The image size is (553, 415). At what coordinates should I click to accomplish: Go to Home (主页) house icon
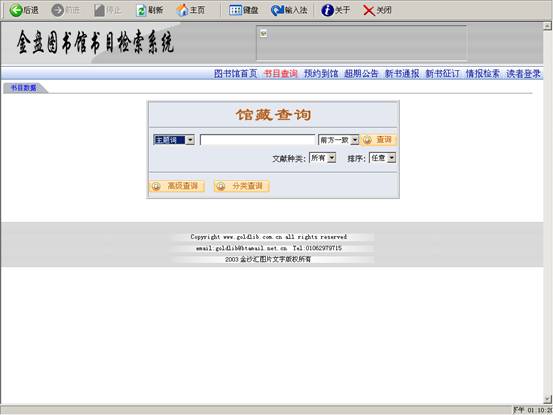click(182, 10)
